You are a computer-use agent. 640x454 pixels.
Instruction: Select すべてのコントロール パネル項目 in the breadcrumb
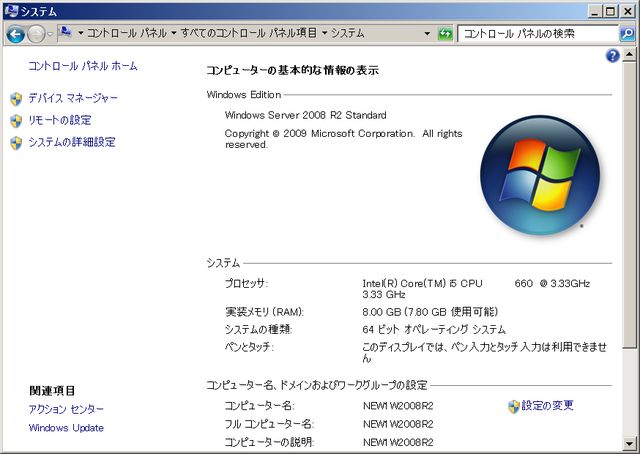pyautogui.click(x=249, y=33)
